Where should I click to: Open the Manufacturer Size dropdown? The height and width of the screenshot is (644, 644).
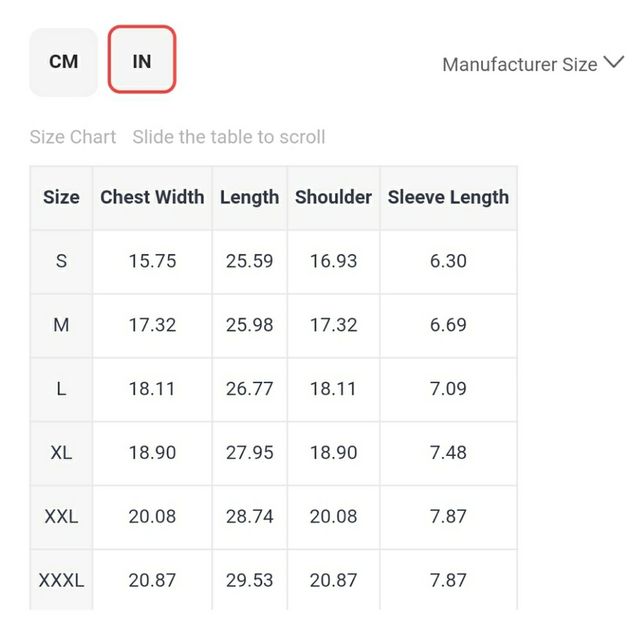(520, 64)
